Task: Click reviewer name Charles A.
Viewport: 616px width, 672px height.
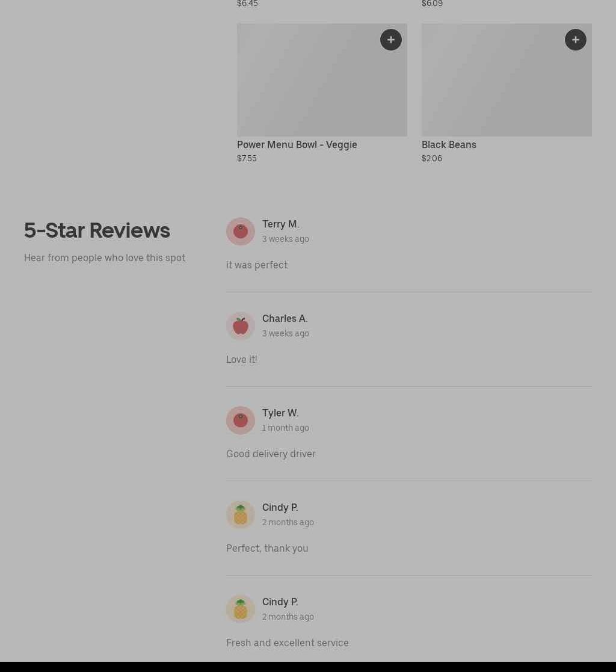Action: pos(285,318)
